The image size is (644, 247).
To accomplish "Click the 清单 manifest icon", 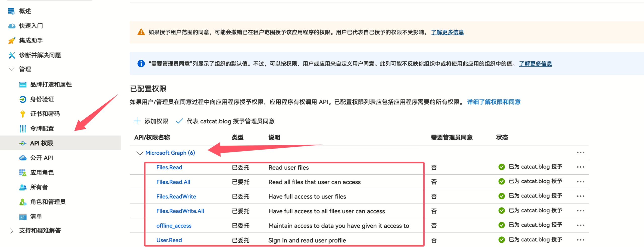I will click(x=23, y=217).
